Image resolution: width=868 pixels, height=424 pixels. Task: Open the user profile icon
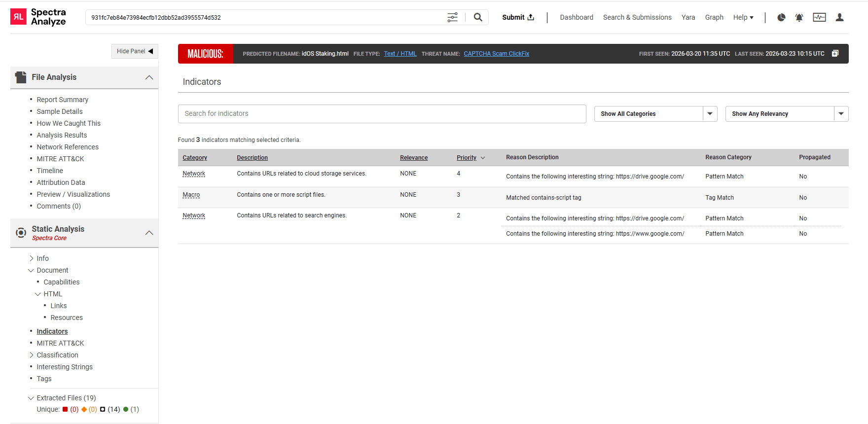click(x=839, y=17)
